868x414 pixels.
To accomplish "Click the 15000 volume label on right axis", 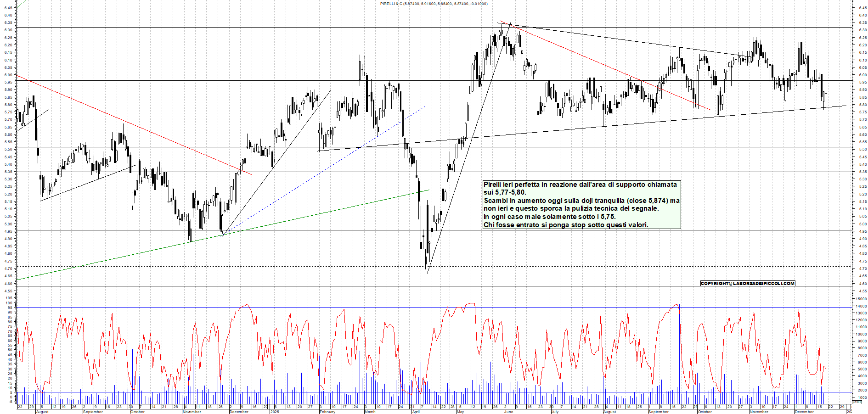I will pos(860,299).
